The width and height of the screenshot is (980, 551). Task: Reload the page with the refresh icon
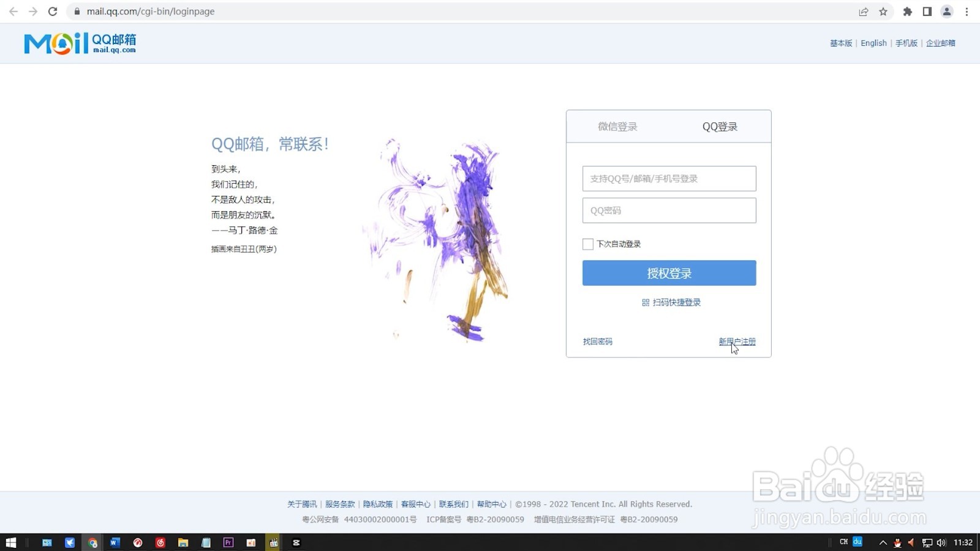(x=53, y=11)
